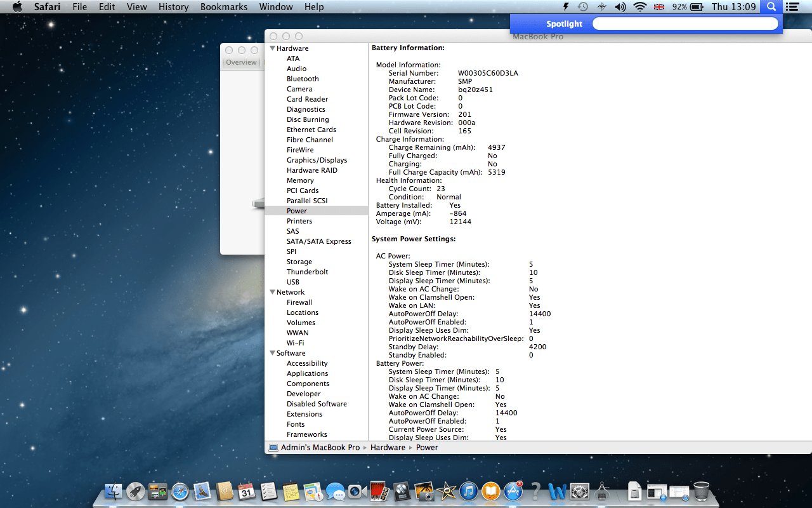Image resolution: width=812 pixels, height=508 pixels.
Task: Click inside the Spotlight search field
Action: (x=685, y=23)
